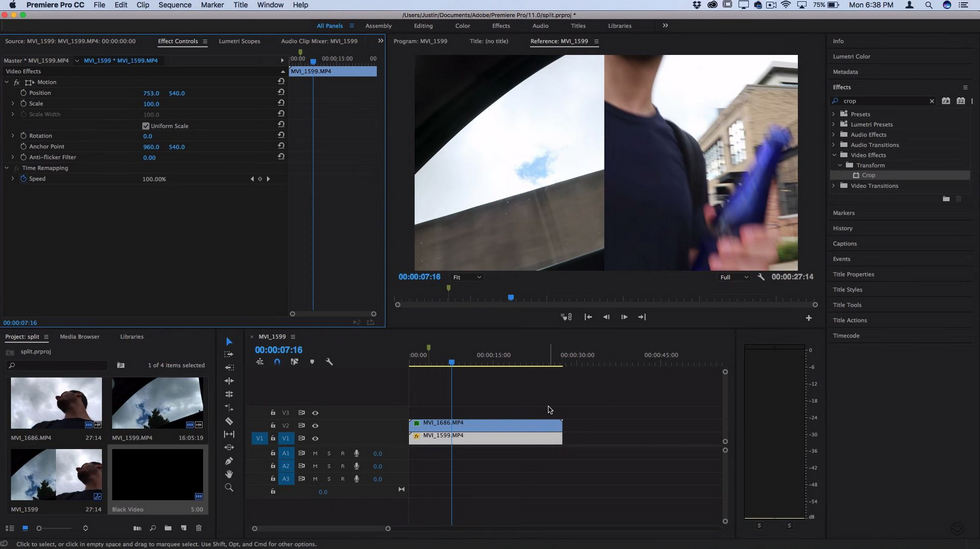Switch to Media Browser tab
This screenshot has width=980, height=549.
pyautogui.click(x=79, y=336)
